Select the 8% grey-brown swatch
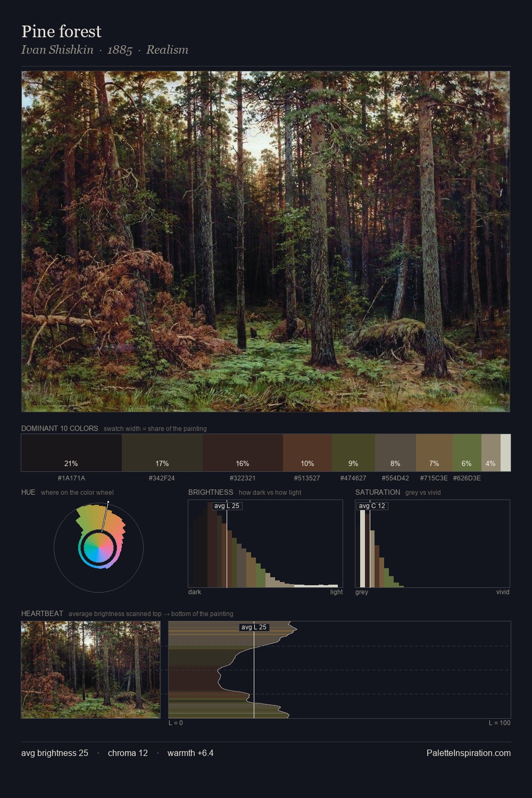 tap(395, 453)
